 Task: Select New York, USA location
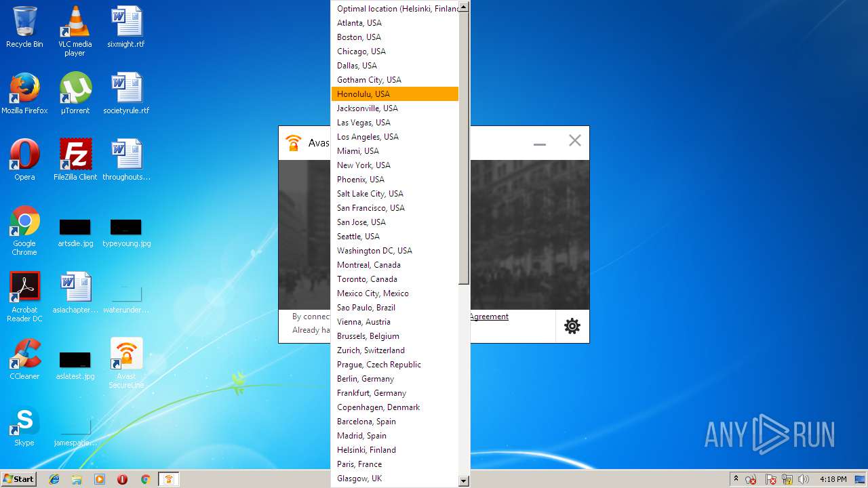395,165
